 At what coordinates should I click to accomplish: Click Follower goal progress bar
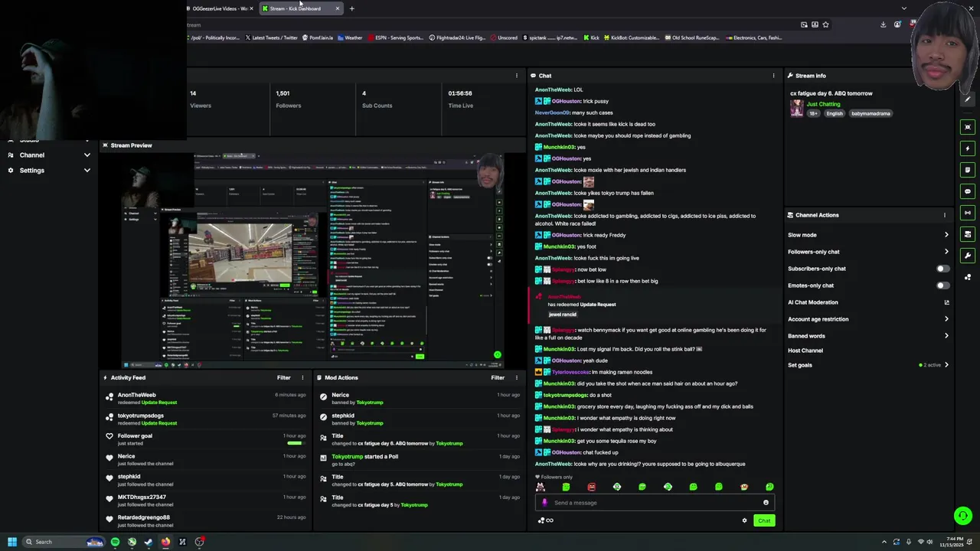pos(295,443)
